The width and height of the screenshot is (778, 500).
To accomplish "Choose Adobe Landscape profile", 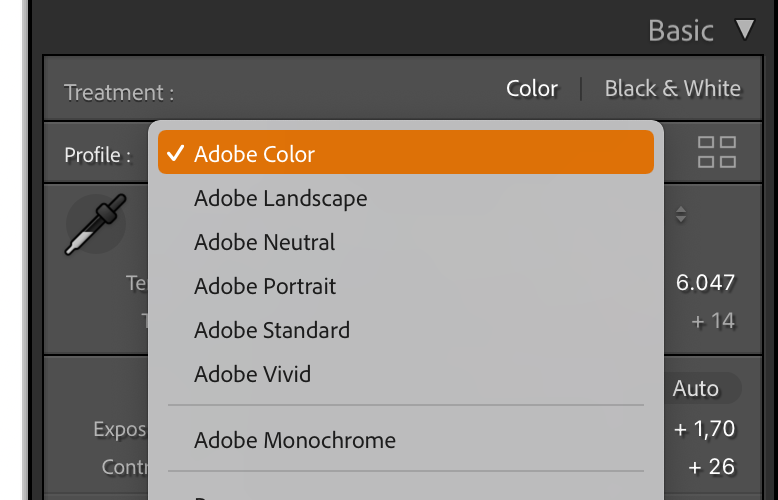I will click(281, 198).
